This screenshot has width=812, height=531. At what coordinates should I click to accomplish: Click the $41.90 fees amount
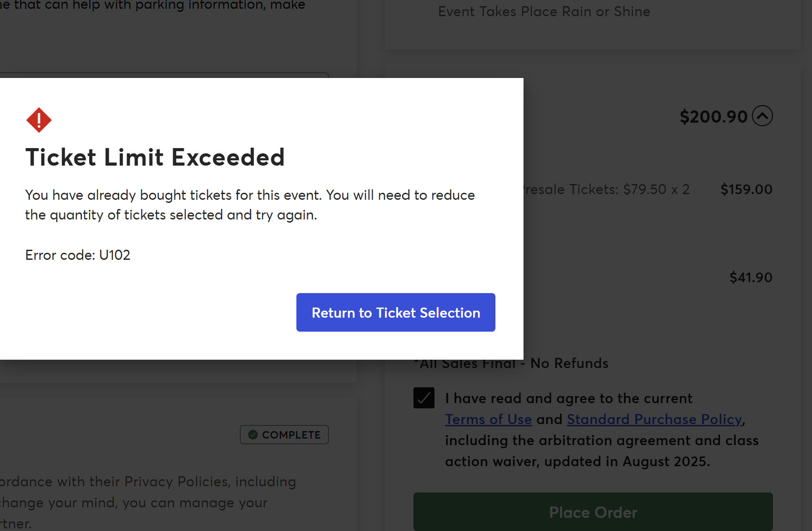pyautogui.click(x=751, y=277)
